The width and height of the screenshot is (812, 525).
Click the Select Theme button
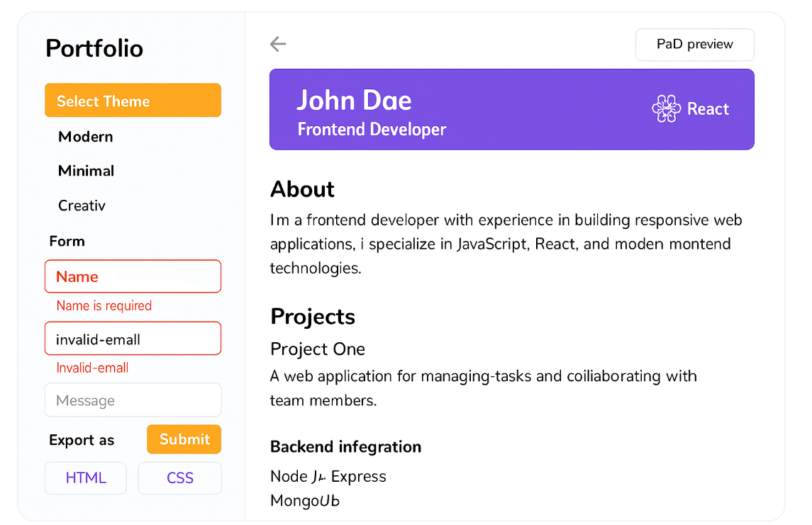(x=133, y=101)
